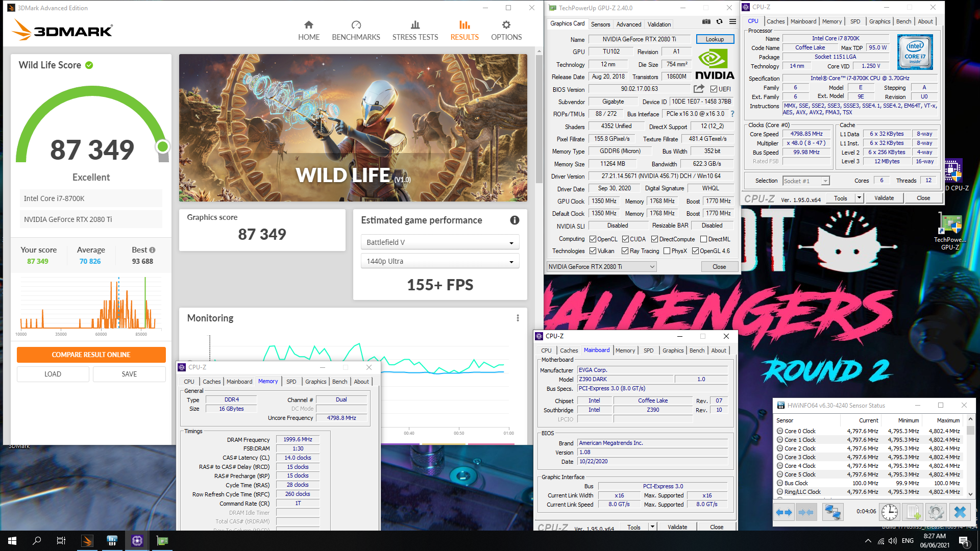
Task: Click the info icon beside Estimated game performance
Action: coord(514,220)
